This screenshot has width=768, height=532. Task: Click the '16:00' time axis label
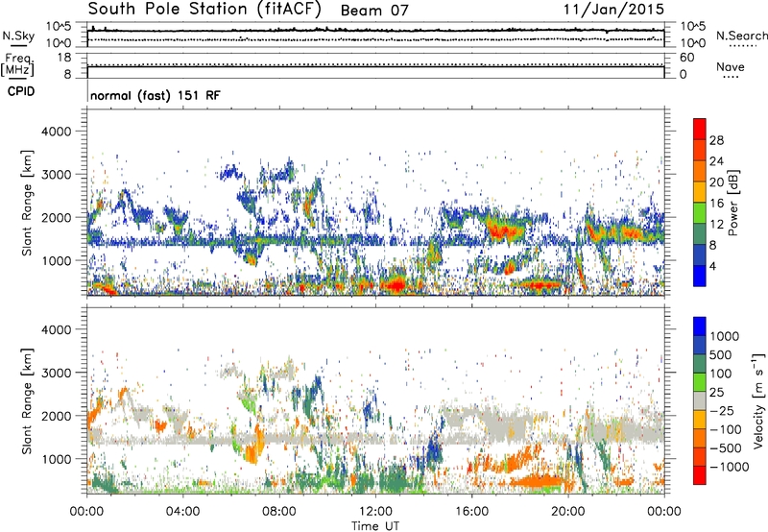point(472,512)
